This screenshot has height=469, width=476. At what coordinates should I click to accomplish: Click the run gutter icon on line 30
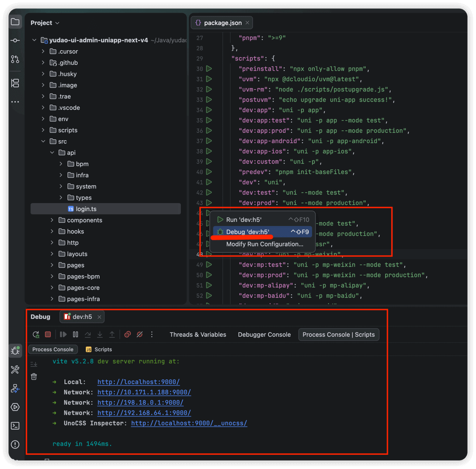[209, 68]
